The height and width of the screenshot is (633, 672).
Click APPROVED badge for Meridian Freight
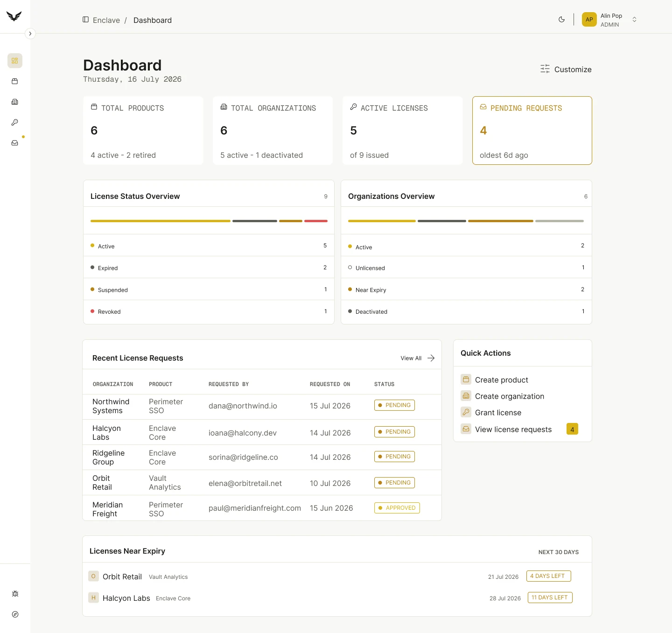pos(397,508)
